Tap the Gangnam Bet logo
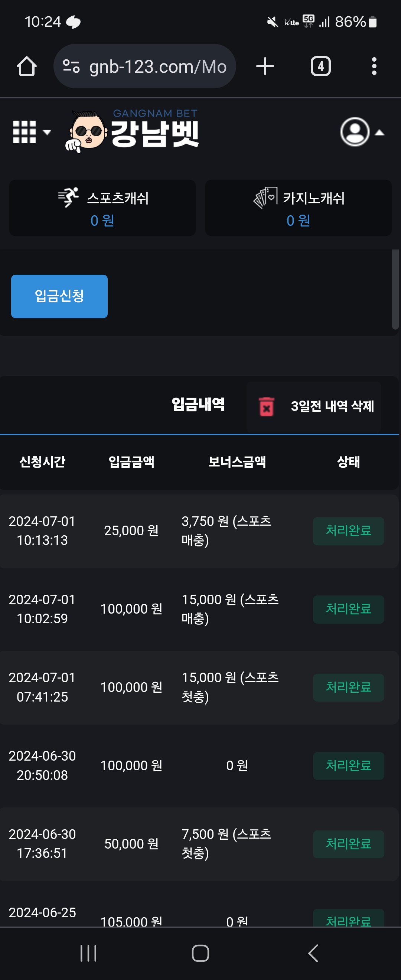Image resolution: width=401 pixels, height=980 pixels. coord(133,131)
